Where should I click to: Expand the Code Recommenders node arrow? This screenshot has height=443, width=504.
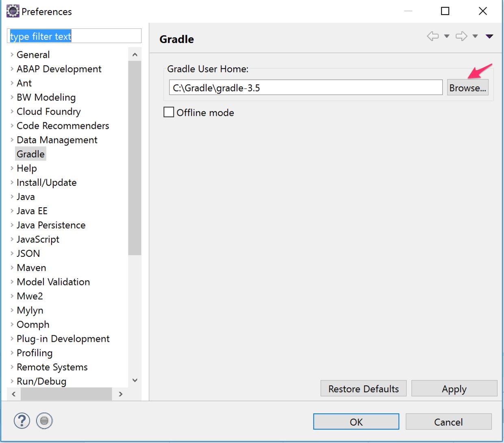[x=12, y=126]
